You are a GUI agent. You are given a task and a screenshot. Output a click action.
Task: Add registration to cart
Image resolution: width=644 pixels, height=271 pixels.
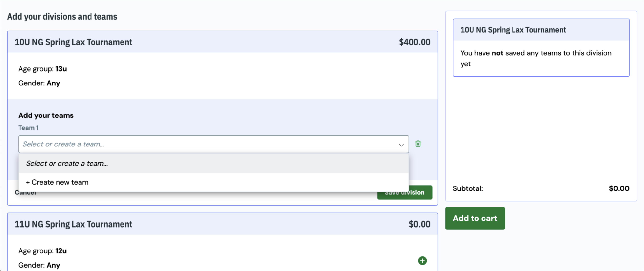click(x=475, y=218)
